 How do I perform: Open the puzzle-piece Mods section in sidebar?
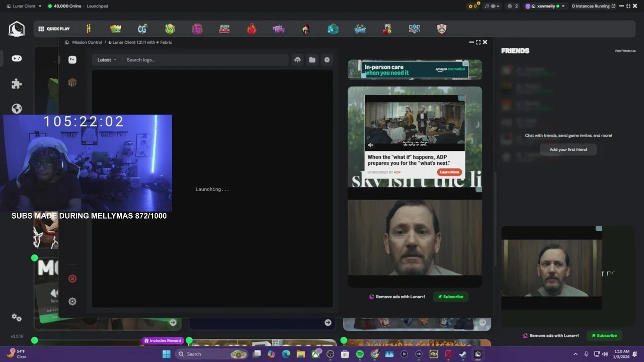click(17, 84)
